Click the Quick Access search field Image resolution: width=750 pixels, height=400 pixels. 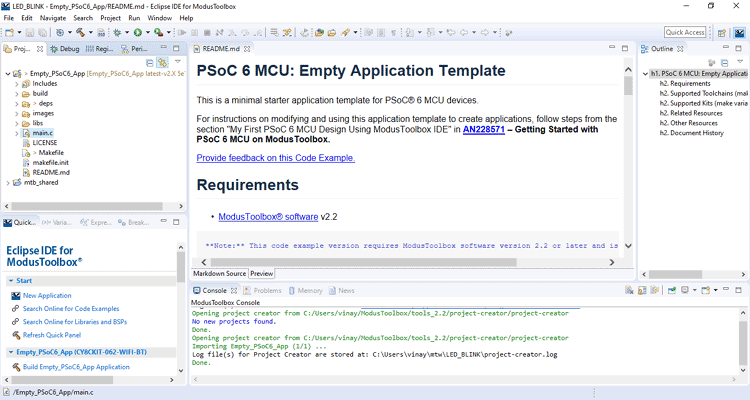tap(685, 32)
